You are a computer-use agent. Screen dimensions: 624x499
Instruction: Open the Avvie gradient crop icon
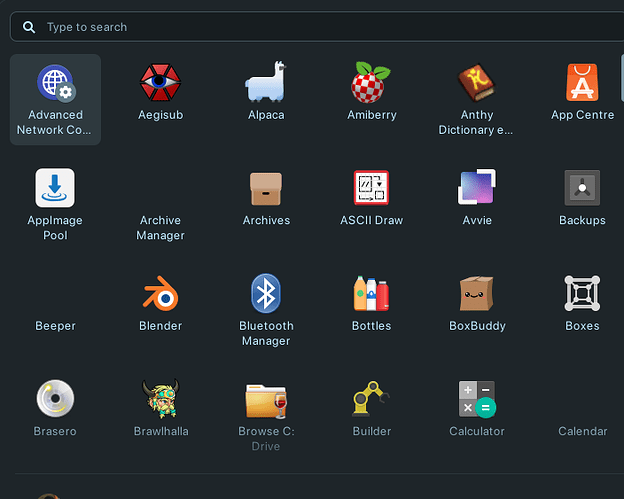click(477, 187)
